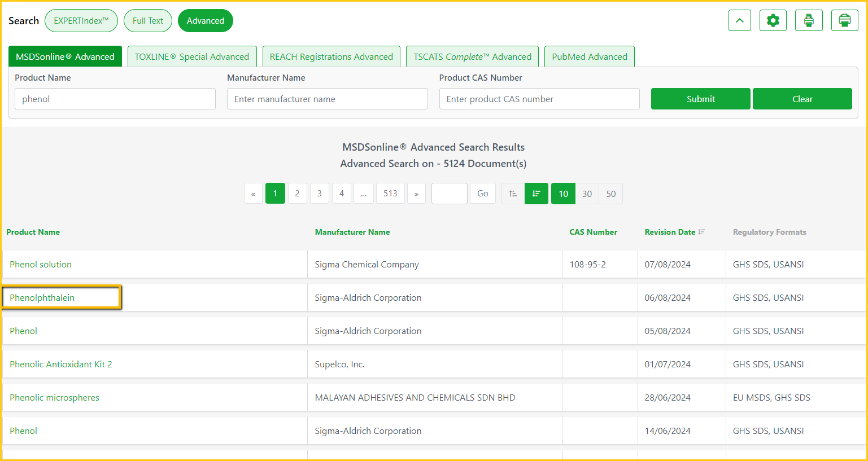The height and width of the screenshot is (461, 868).
Task: Open settings with the gear icon
Action: pyautogui.click(x=773, y=21)
